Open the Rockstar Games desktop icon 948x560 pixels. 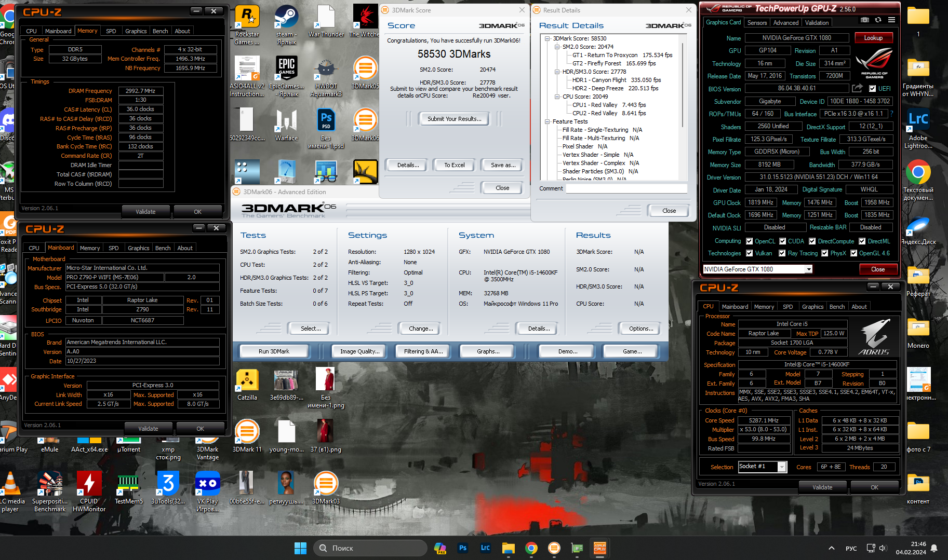coord(247,24)
